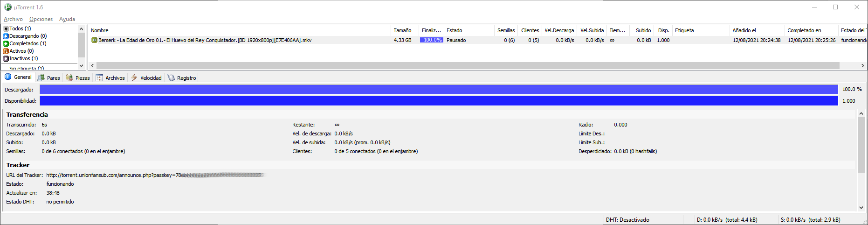
Task: Switch to the Registro tab
Action: [x=182, y=77]
